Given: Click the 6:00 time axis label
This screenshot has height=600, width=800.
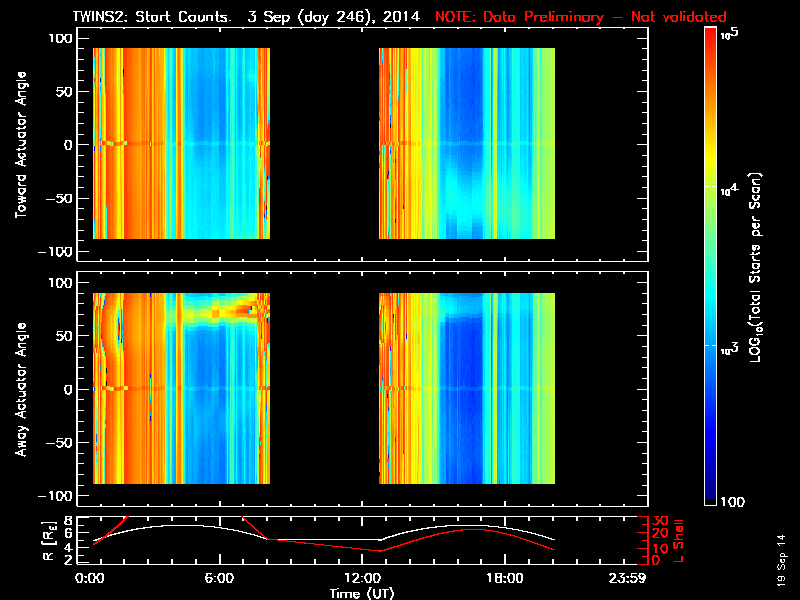Looking at the screenshot, I should 219,579.
